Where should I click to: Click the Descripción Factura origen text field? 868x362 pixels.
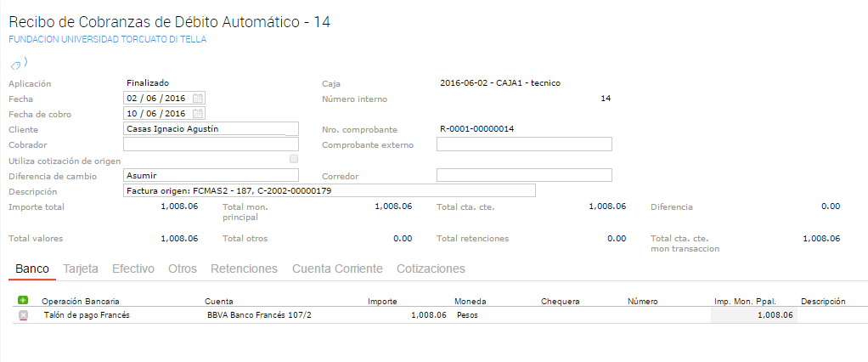coord(329,191)
